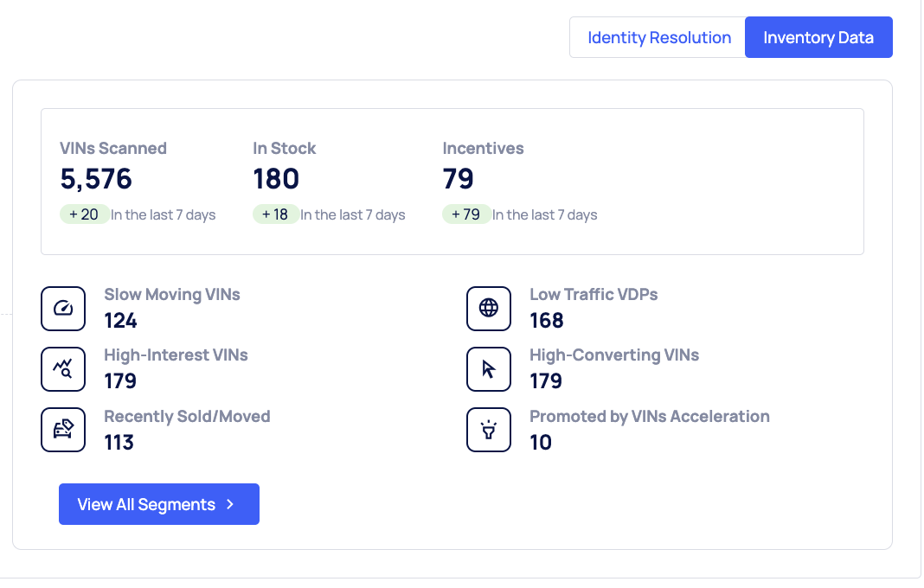Click chevron arrow in View All Segments
Image resolution: width=924 pixels, height=588 pixels.
tap(230, 504)
